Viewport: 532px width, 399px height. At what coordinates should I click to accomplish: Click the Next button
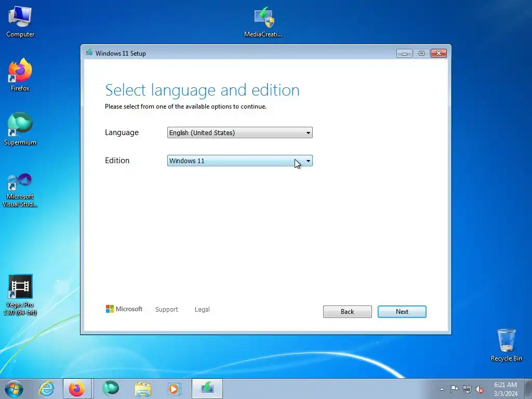[x=402, y=312]
